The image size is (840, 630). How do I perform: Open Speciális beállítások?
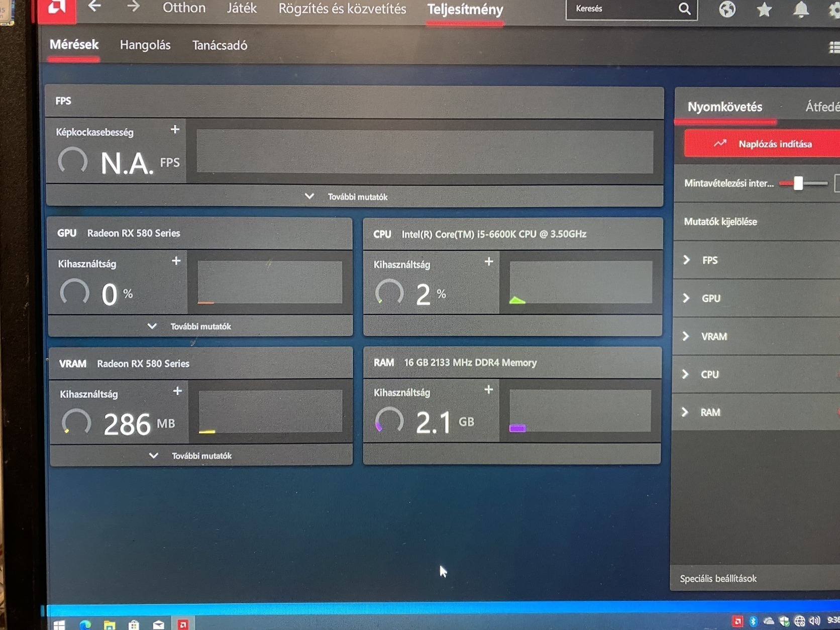coord(718,579)
